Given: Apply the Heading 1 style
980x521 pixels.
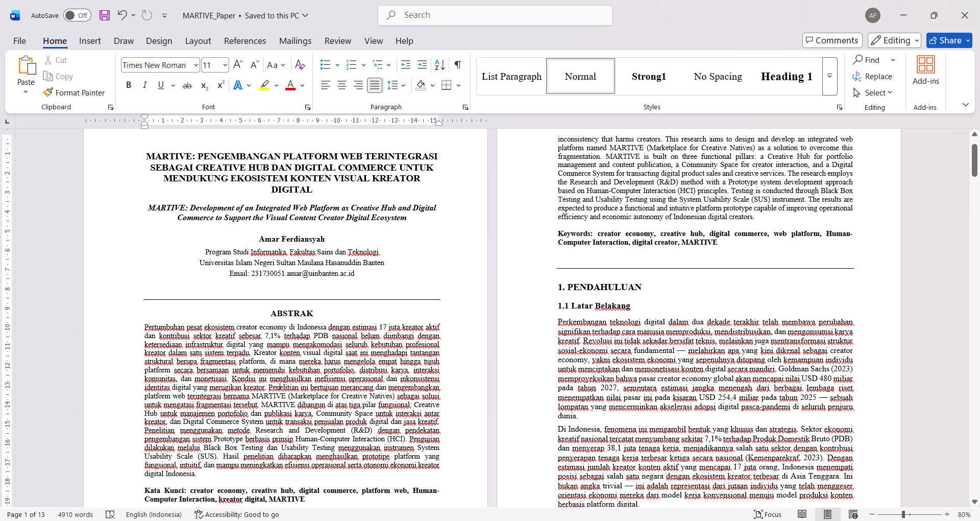Looking at the screenshot, I should click(787, 76).
